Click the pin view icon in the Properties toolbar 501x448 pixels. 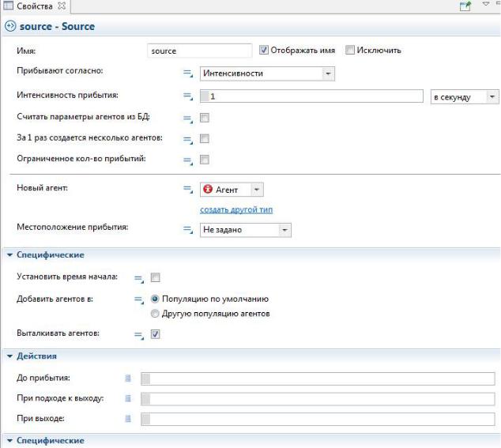(x=465, y=6)
